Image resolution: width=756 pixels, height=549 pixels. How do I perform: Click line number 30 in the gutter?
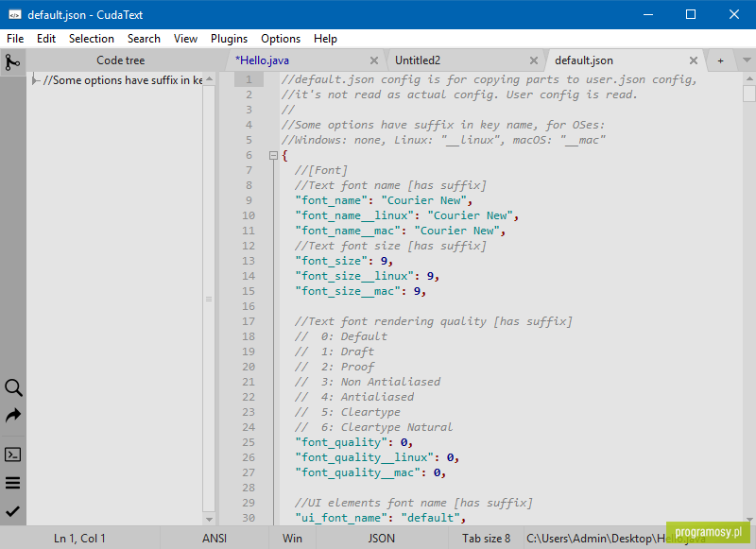[249, 518]
